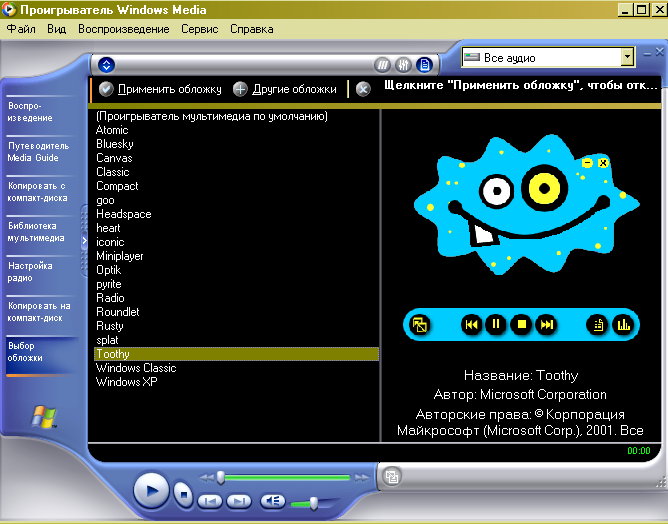
Task: Click the Rewind arrows left of seek bar
Action: tap(207, 478)
